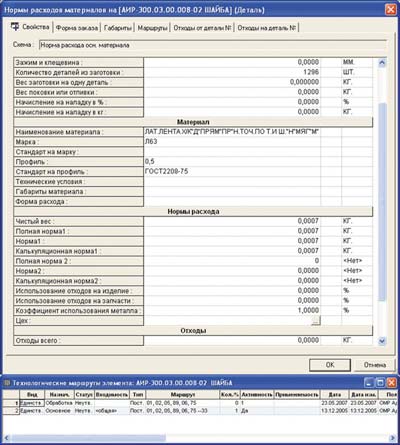400x445 pixels.
Task: Minimize the Технологические маршруты window
Action: 369,383
